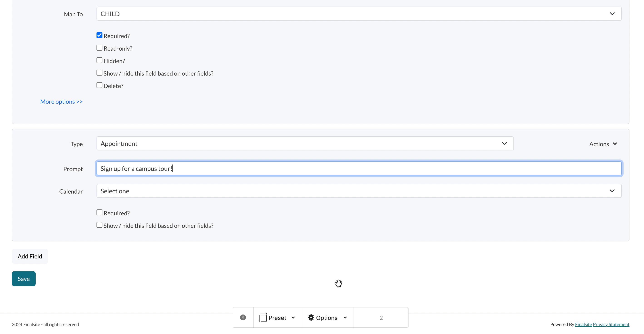Click the Preset frame icon
The height and width of the screenshot is (334, 644).
(263, 317)
